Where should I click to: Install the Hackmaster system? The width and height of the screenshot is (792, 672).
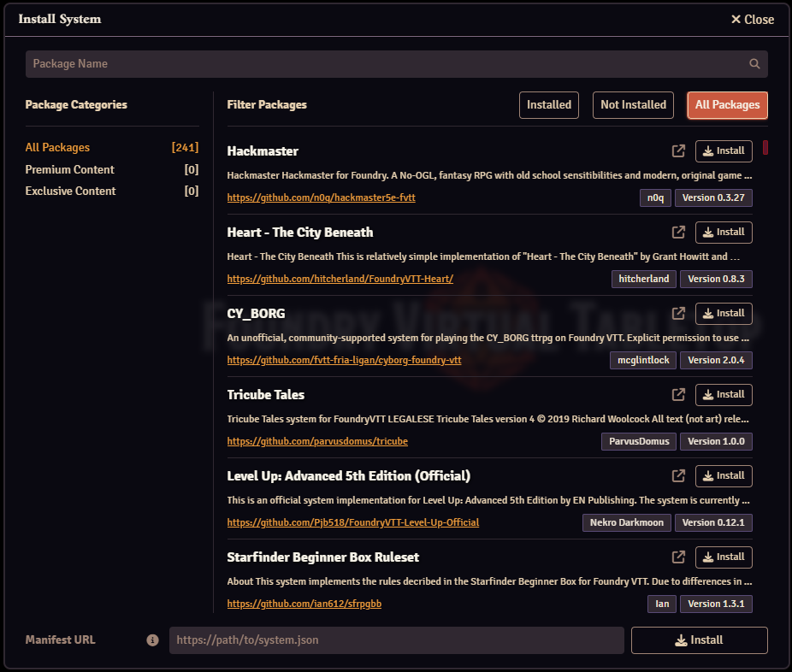pyautogui.click(x=724, y=151)
